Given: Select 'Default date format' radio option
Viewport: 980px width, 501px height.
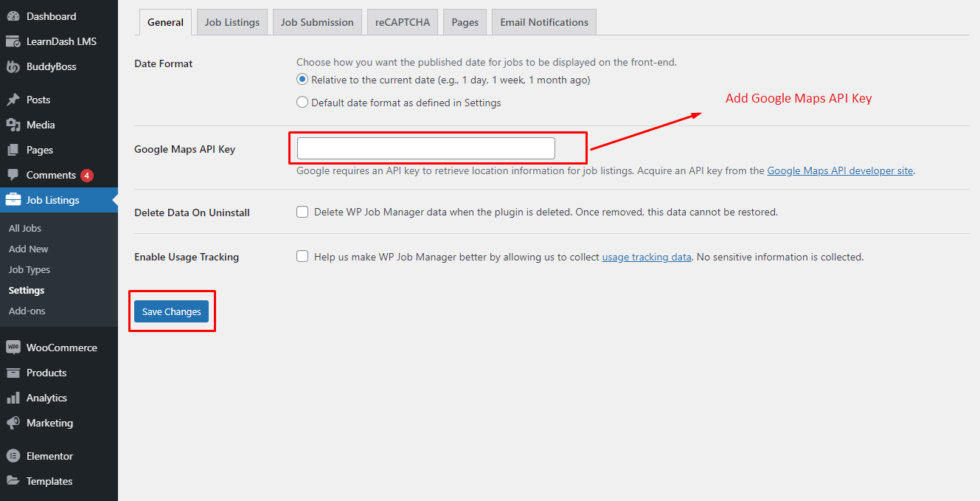Looking at the screenshot, I should click(302, 103).
